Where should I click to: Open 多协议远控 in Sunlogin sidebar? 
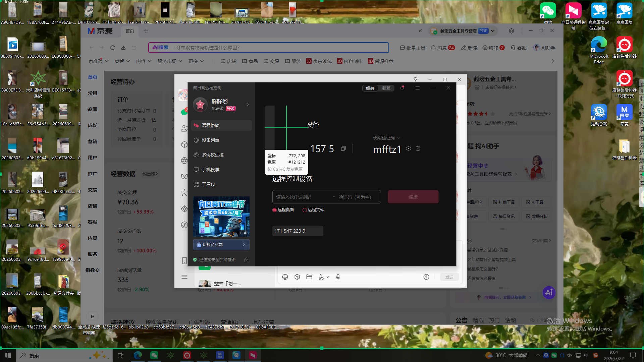pos(221,155)
